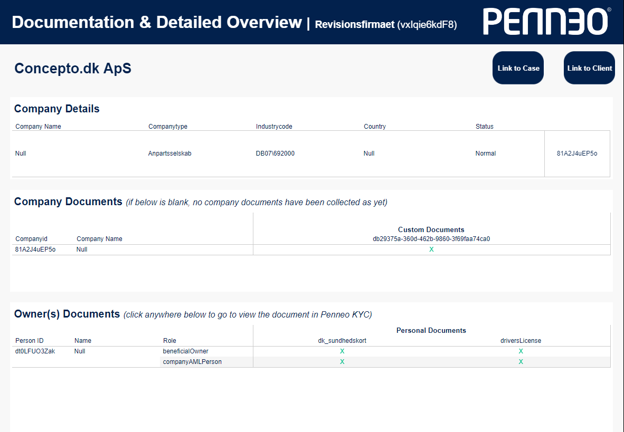Screen dimensions: 624x432
Task: Open the Link to Client button
Action: (x=589, y=68)
